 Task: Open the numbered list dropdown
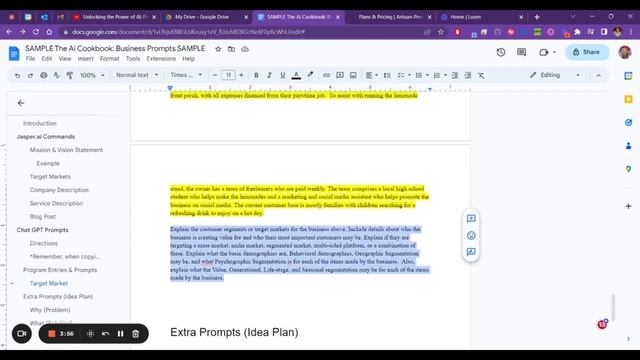pyautogui.click(x=440, y=76)
